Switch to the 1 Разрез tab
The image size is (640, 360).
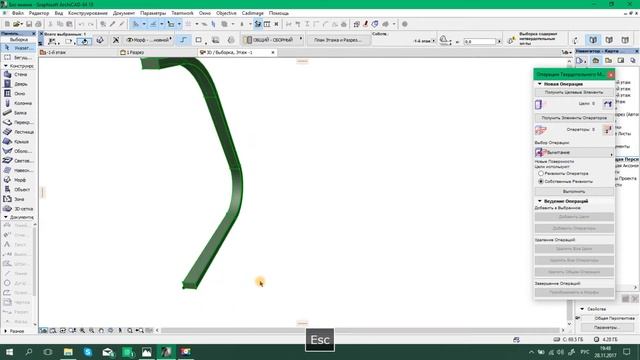click(x=157, y=53)
